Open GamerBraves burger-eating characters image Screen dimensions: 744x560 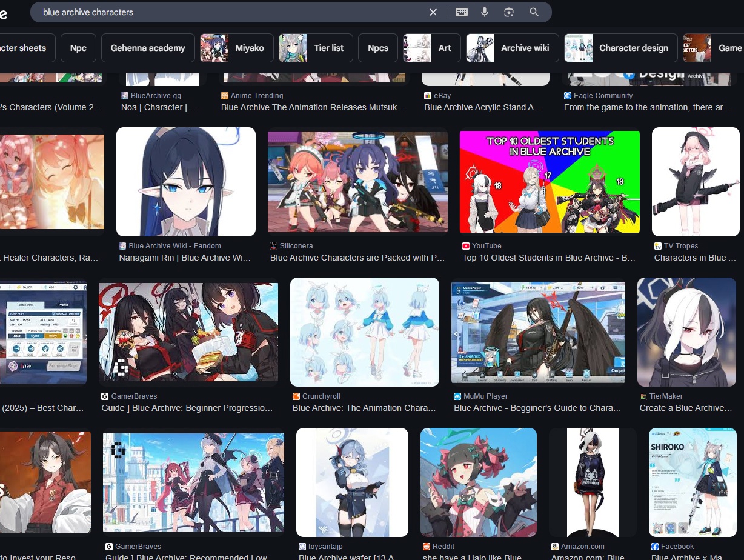188,332
